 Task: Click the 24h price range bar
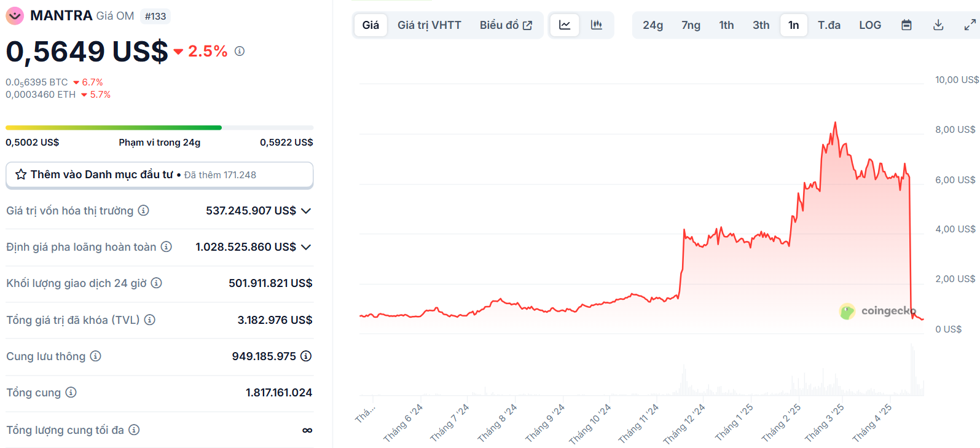pyautogui.click(x=159, y=128)
